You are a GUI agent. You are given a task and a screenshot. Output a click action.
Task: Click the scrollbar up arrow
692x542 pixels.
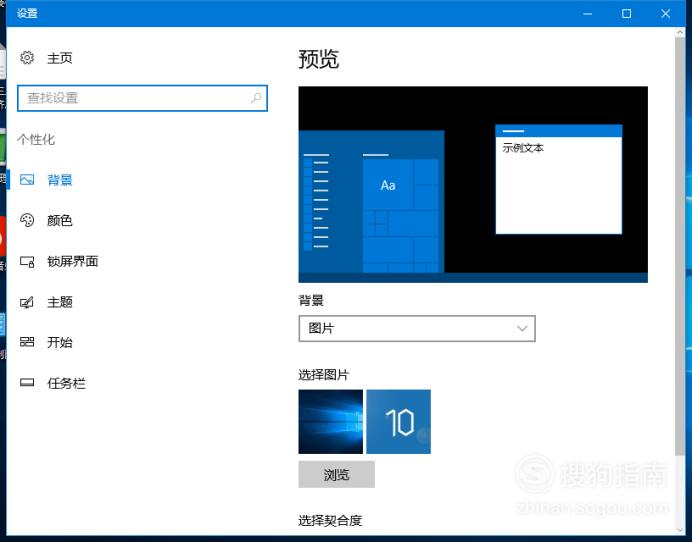[680, 33]
